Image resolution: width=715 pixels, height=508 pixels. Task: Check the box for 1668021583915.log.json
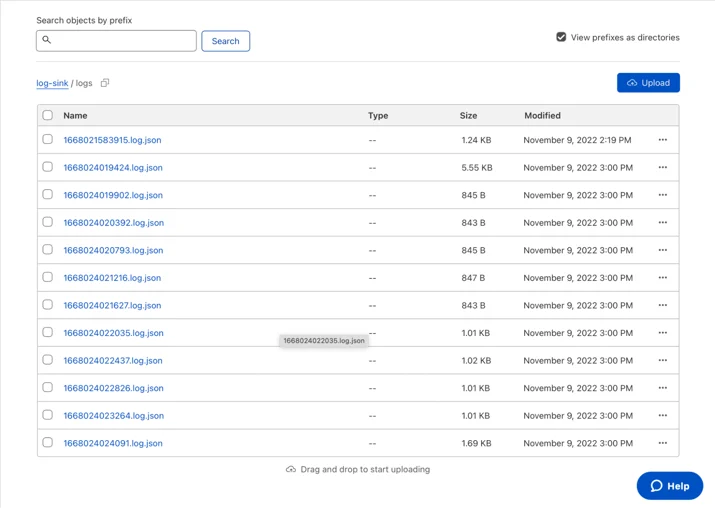click(47, 139)
